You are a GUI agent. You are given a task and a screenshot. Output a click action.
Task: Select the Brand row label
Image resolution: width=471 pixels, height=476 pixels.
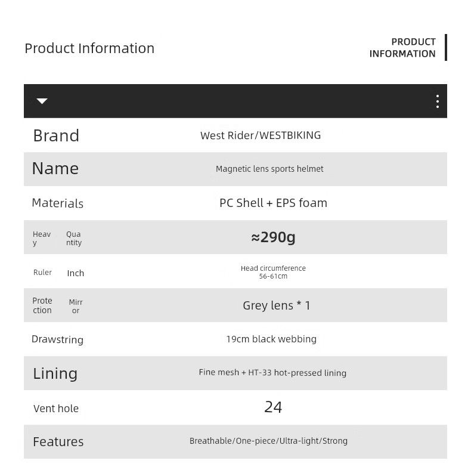coord(56,135)
